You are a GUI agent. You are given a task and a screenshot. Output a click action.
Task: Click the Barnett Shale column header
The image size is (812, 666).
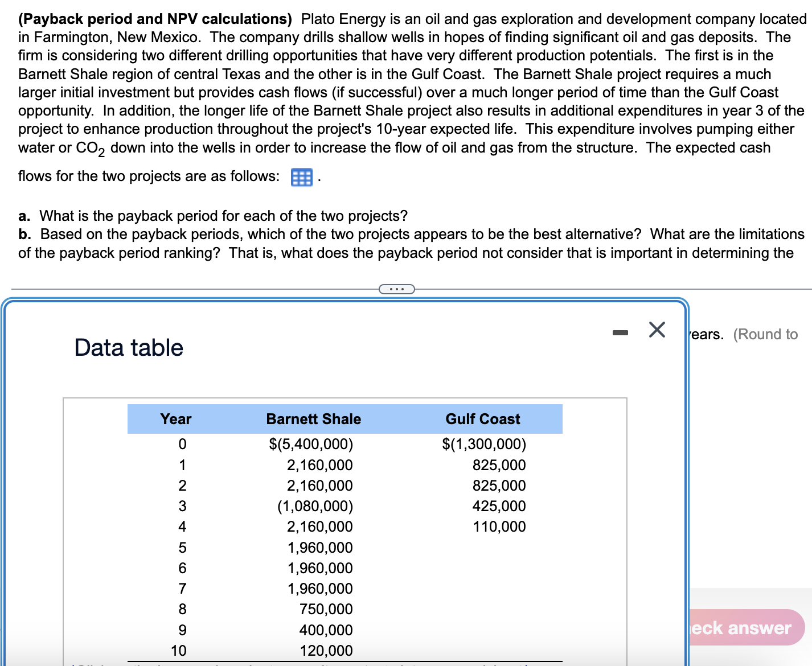(x=313, y=418)
